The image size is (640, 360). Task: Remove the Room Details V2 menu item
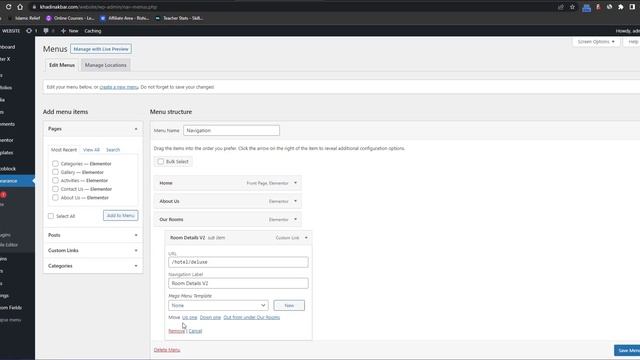[x=176, y=331]
